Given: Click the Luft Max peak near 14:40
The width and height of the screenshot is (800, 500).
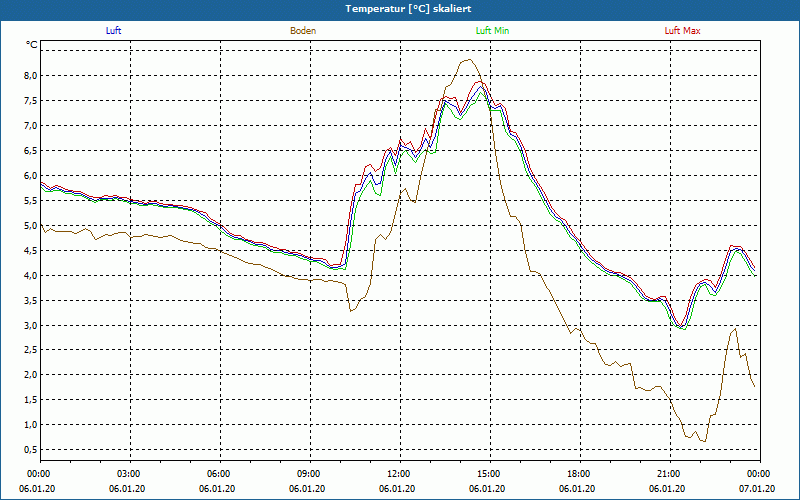Looking at the screenshot, I should pos(480,82).
